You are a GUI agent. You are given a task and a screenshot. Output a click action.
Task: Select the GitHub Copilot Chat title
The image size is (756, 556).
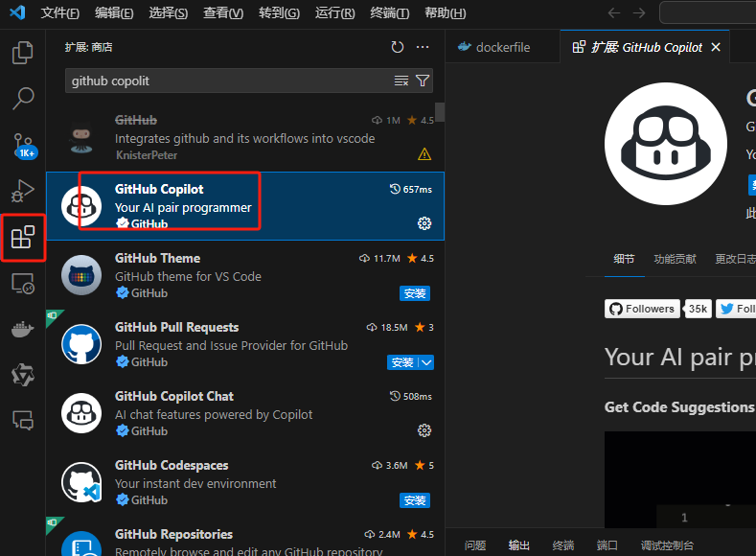click(174, 396)
